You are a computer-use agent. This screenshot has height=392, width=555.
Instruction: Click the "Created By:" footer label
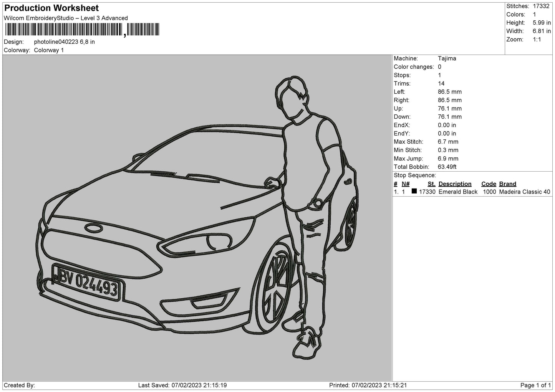coord(20,385)
